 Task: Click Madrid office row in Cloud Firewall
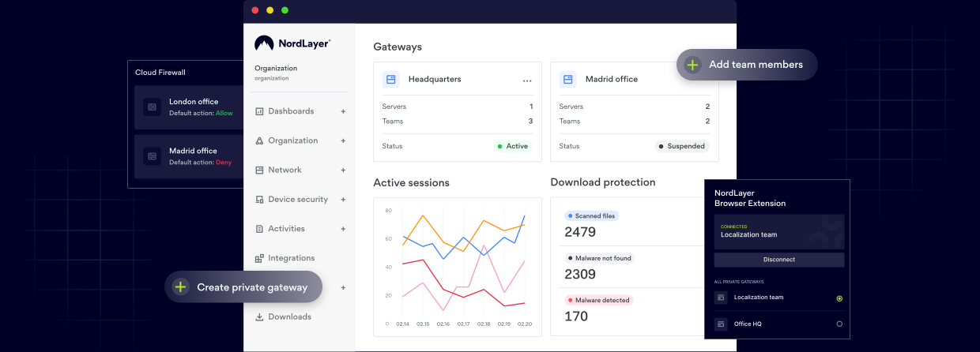pos(189,155)
